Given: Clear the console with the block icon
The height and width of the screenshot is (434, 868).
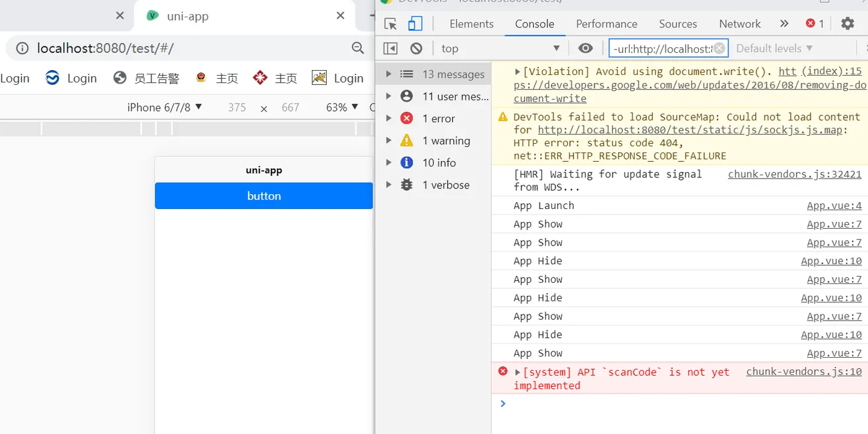Looking at the screenshot, I should coord(416,48).
